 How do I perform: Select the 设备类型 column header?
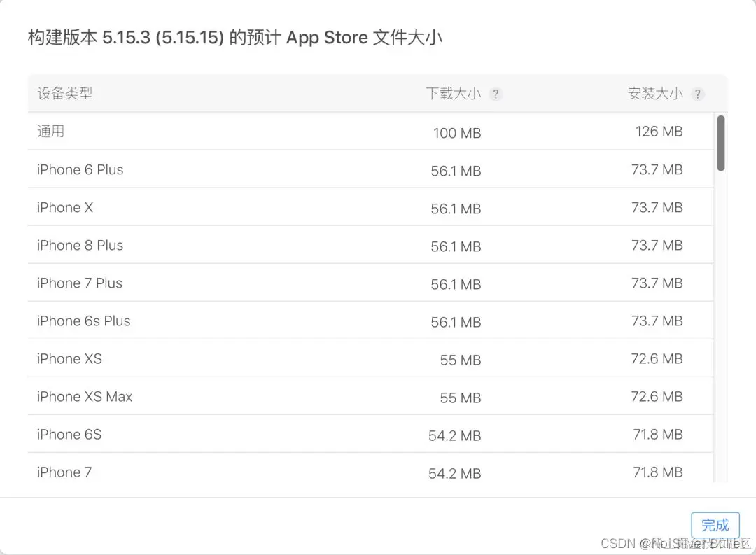(64, 94)
